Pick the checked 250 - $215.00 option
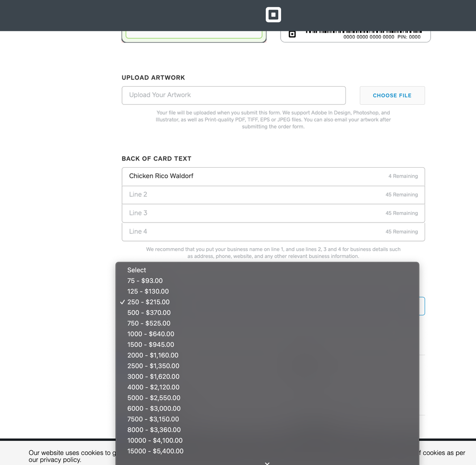Viewport: 476px width, 465px height. (148, 302)
